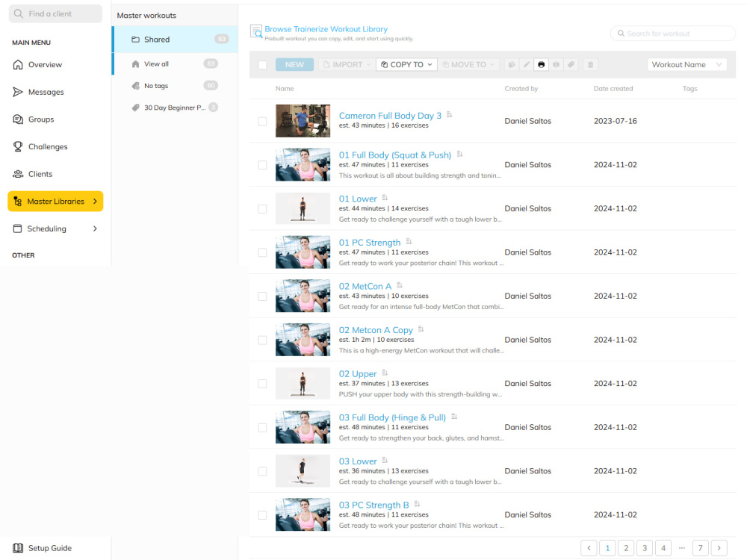
Task: Click the list icon next to Cameron Full Body Day 3
Action: (449, 115)
